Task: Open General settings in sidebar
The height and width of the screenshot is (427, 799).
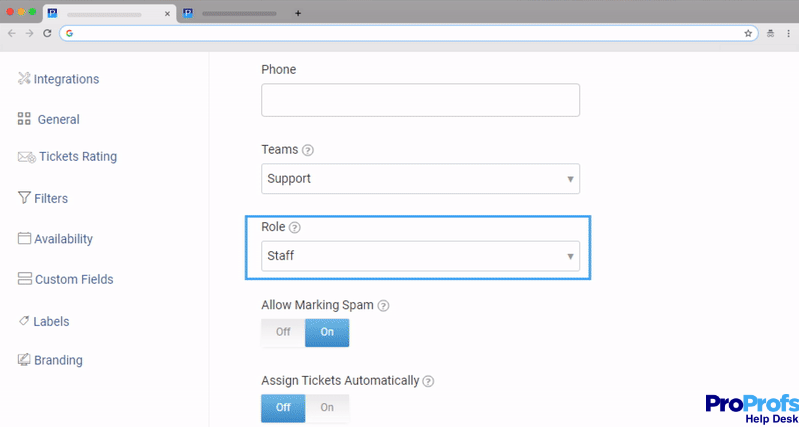Action: click(59, 119)
